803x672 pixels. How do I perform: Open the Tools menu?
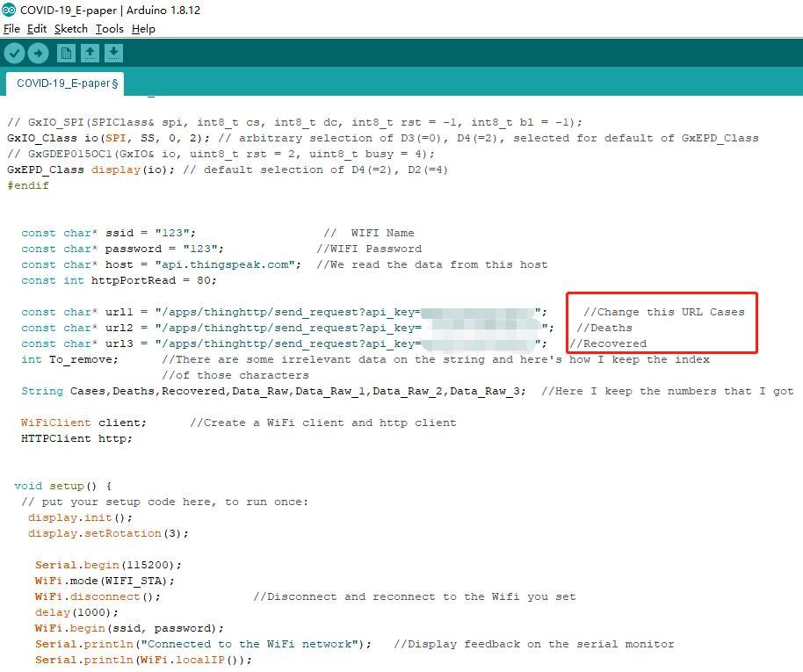[x=110, y=29]
